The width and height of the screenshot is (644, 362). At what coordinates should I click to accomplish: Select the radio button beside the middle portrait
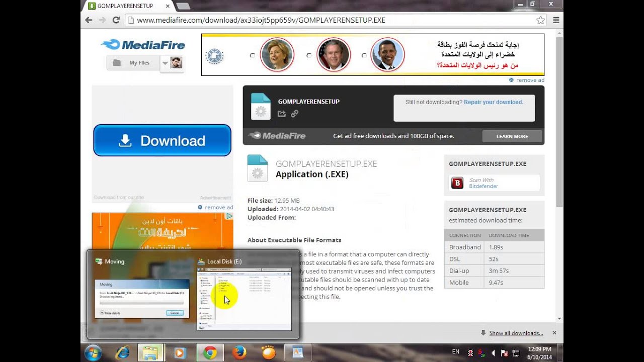(x=309, y=55)
